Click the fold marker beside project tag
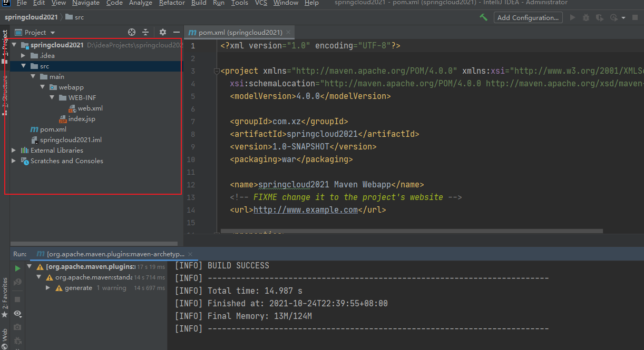Image resolution: width=644 pixels, height=350 pixels. (216, 71)
